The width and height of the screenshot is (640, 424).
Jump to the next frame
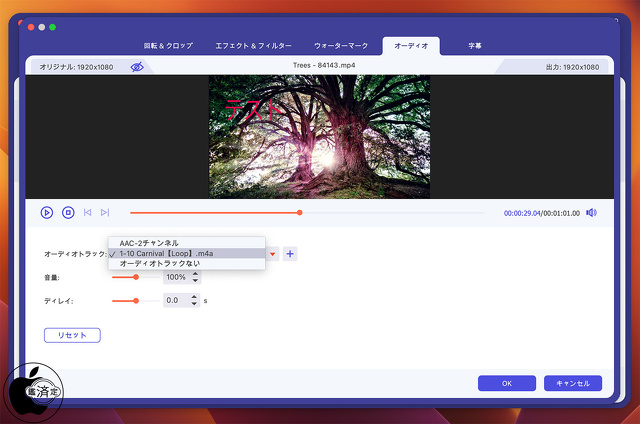[x=105, y=213]
